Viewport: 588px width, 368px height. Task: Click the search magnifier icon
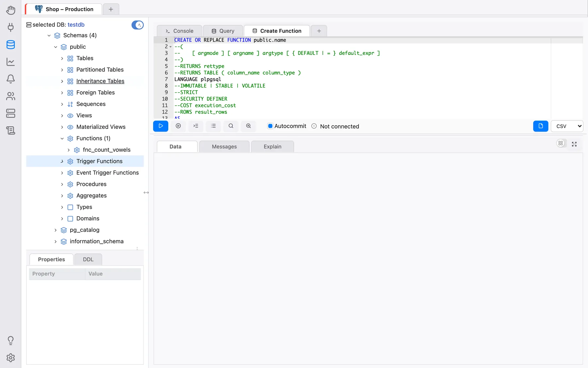point(231,126)
